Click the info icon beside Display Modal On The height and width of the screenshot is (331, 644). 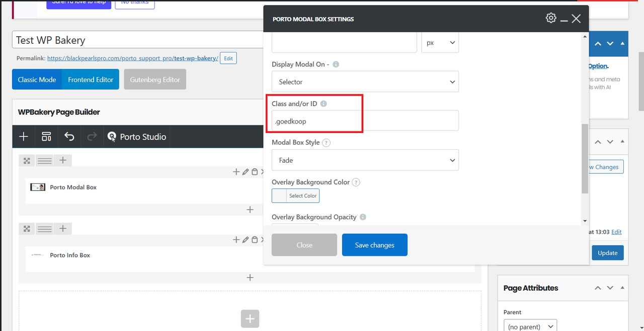coord(336,64)
